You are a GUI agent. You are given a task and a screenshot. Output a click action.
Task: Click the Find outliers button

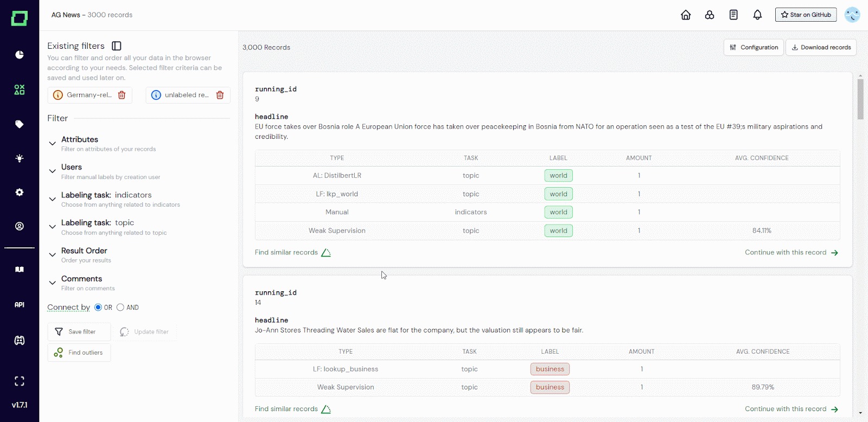click(79, 353)
